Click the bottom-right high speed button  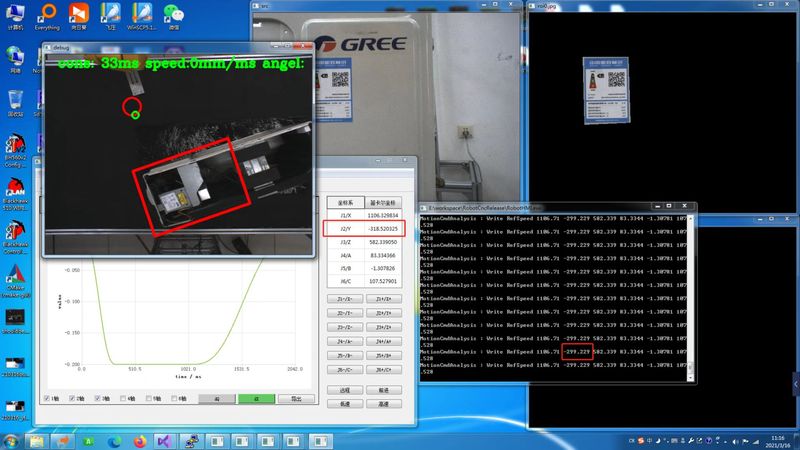pos(384,404)
